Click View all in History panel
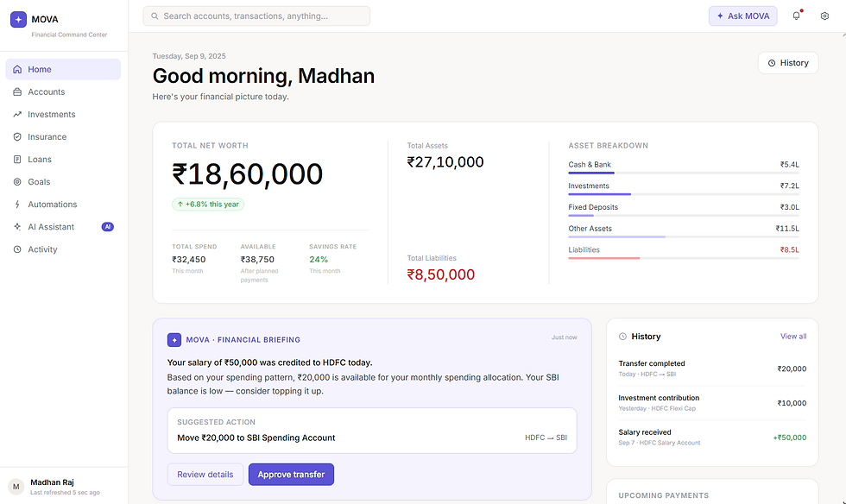This screenshot has width=846, height=504. pos(793,337)
